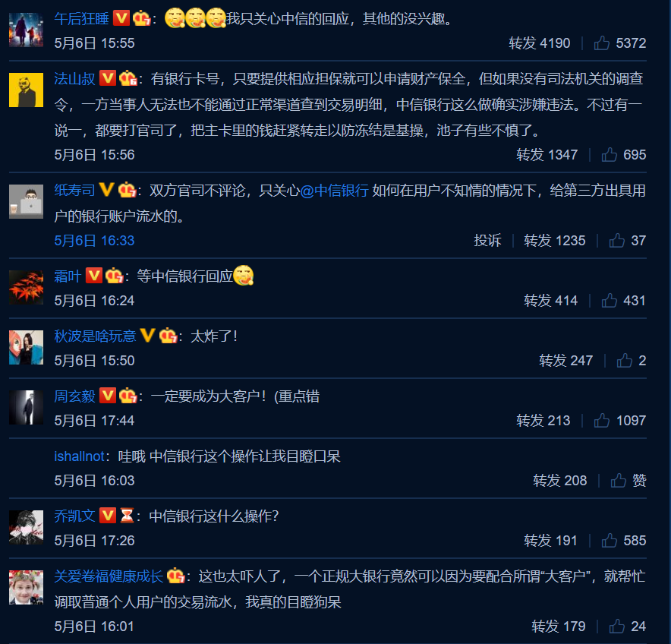Like the comment by 关爱卷福健康成长
The image size is (671, 644).
[617, 626]
